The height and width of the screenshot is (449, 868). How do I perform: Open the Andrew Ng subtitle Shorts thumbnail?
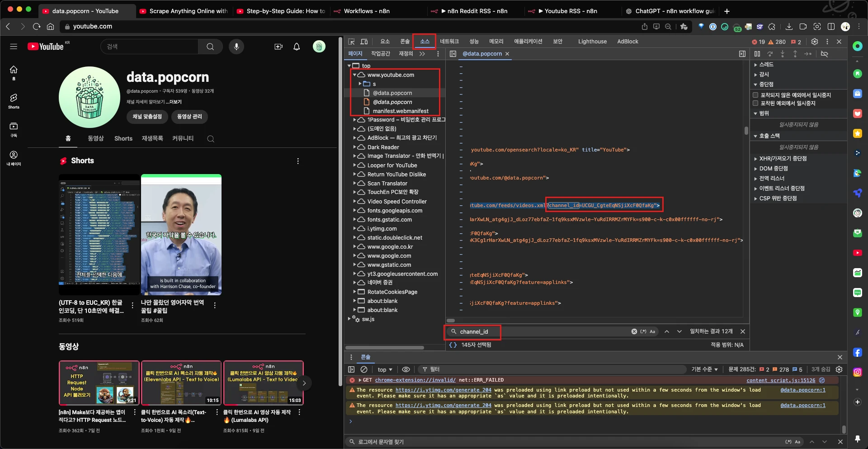pyautogui.click(x=181, y=235)
